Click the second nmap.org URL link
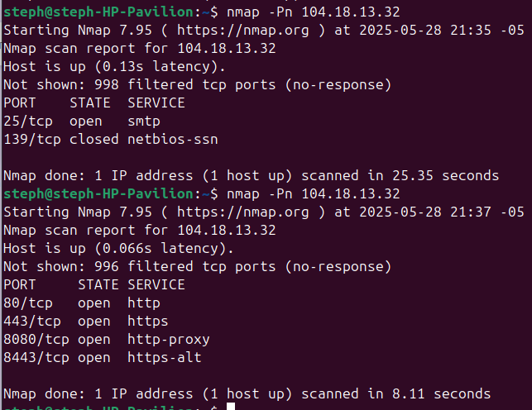The height and width of the screenshot is (410, 532). pos(243,212)
